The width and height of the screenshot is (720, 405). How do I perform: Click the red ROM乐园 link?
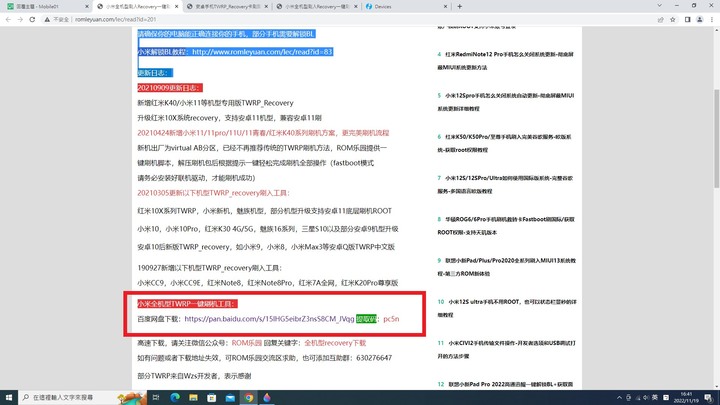click(x=247, y=343)
